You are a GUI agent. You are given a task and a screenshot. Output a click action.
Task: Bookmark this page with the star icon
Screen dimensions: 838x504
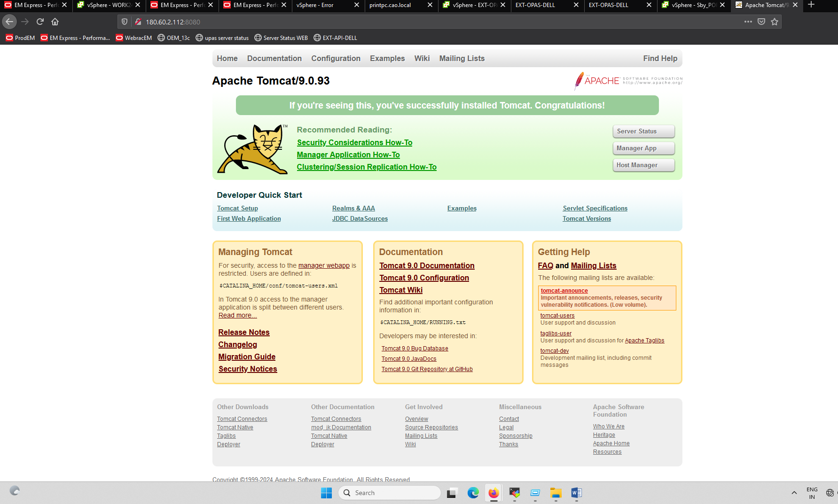775,22
